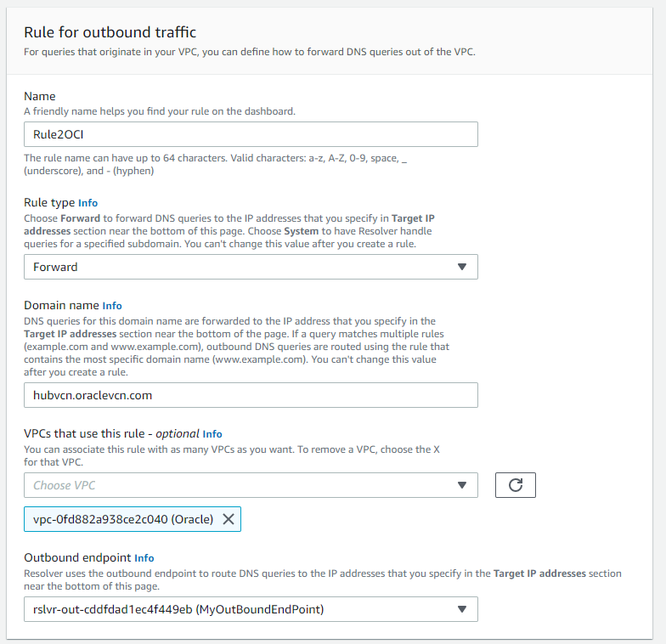Click the Rule2OCI name input field
This screenshot has width=666, height=644.
[x=251, y=135]
